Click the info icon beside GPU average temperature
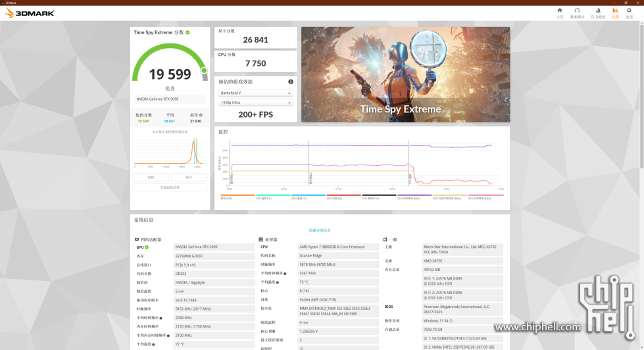 pos(153,345)
